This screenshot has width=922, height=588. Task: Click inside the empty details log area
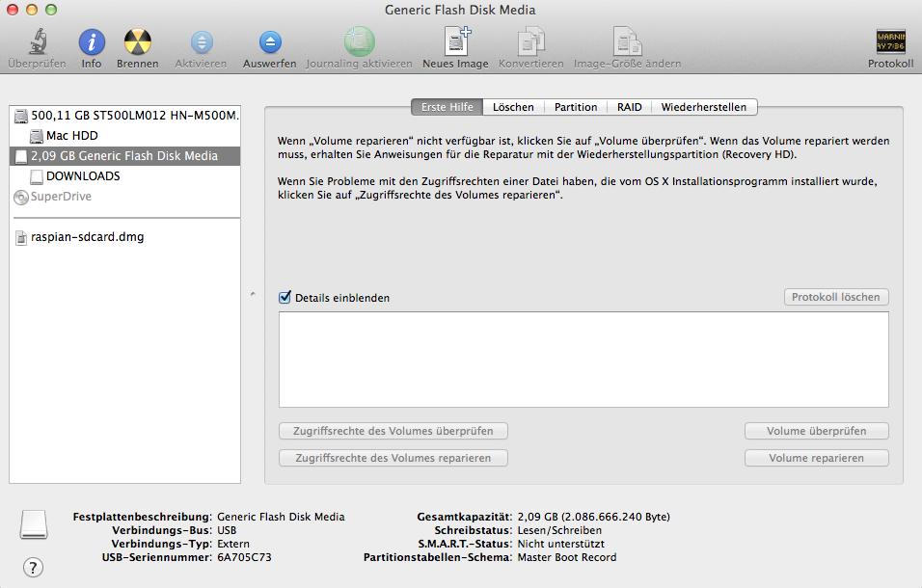point(583,360)
